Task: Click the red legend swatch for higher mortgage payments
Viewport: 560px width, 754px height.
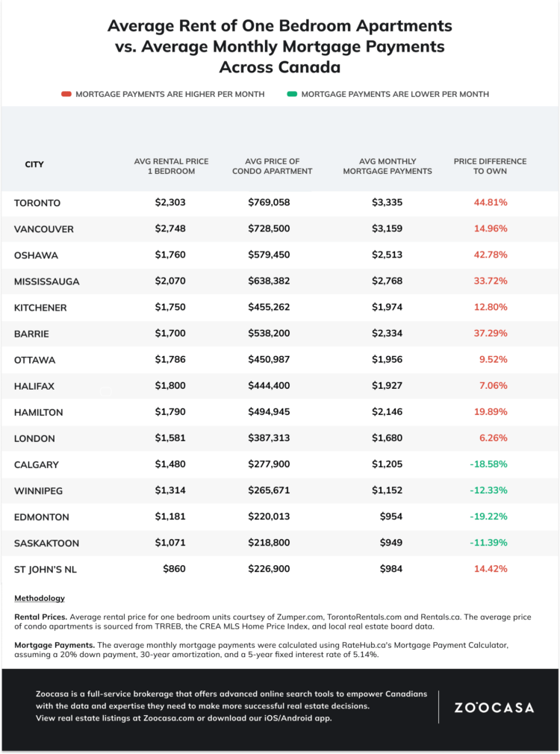Action: tap(66, 94)
